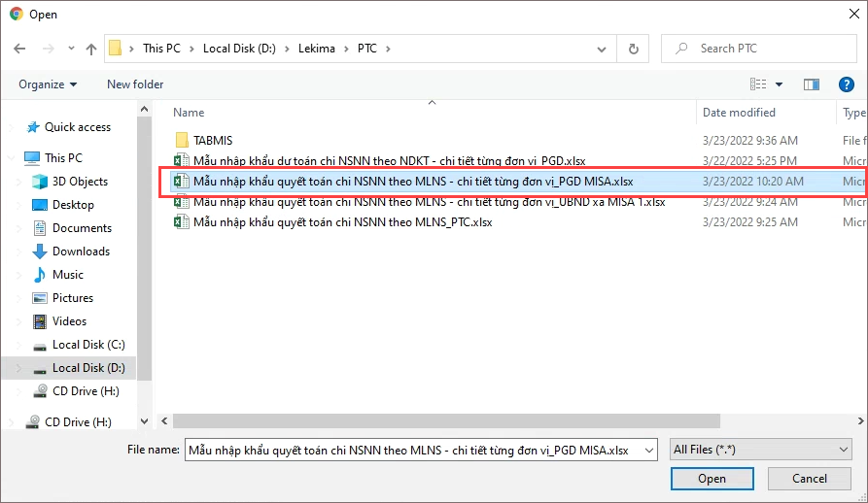The image size is (868, 503).
Task: Sort by Date modified column header
Action: pyautogui.click(x=739, y=113)
